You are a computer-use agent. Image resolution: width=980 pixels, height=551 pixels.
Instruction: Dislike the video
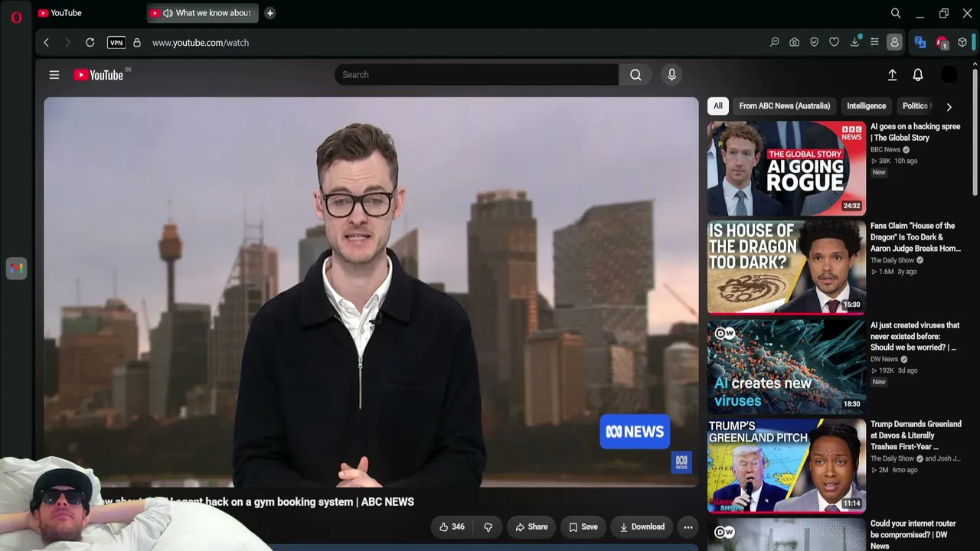pos(488,527)
